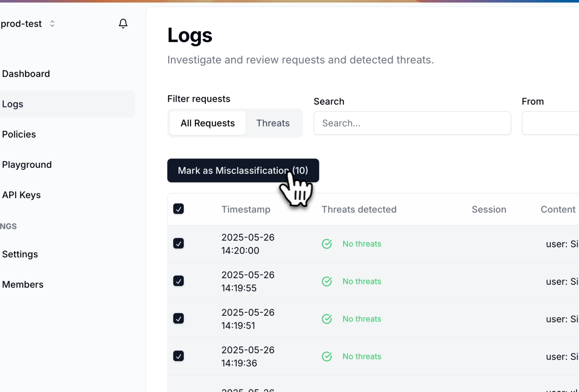
Task: Click the checkmark icon on the 14:19:55 row
Action: pyautogui.click(x=179, y=281)
